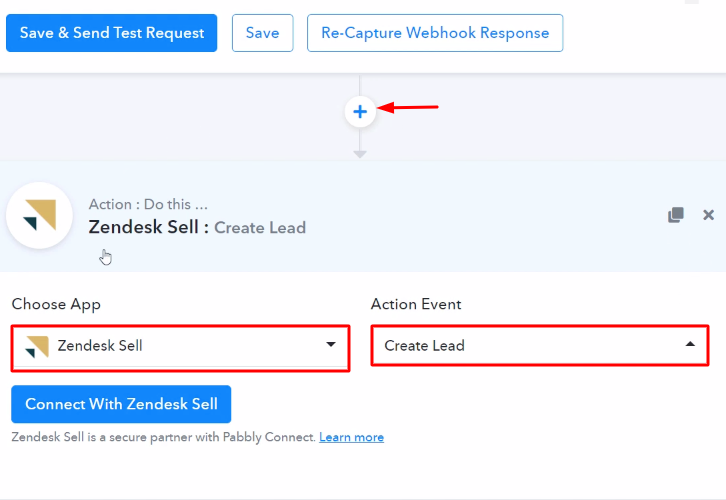The image size is (726, 500).
Task: Open the Learn more link
Action: coord(351,437)
